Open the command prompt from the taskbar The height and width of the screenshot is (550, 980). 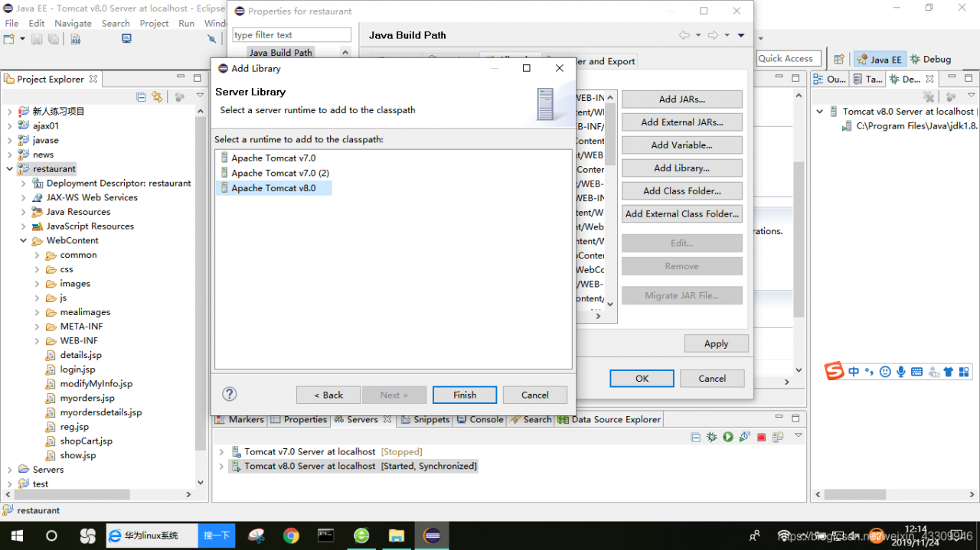(326, 535)
